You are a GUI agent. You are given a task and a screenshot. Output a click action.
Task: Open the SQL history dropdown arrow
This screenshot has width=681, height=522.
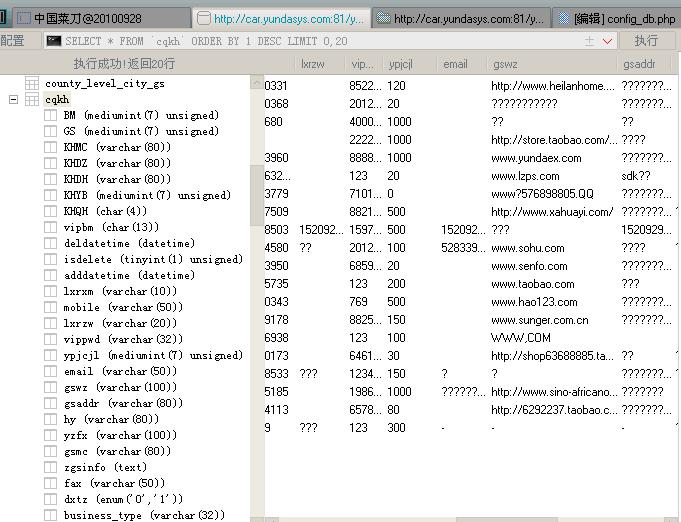click(x=607, y=41)
